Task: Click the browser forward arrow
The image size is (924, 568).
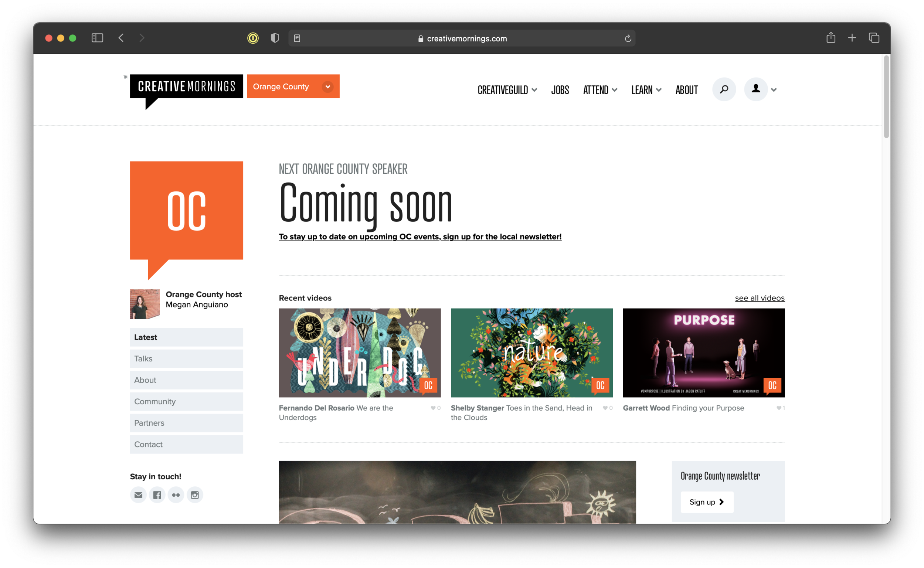Action: click(142, 38)
